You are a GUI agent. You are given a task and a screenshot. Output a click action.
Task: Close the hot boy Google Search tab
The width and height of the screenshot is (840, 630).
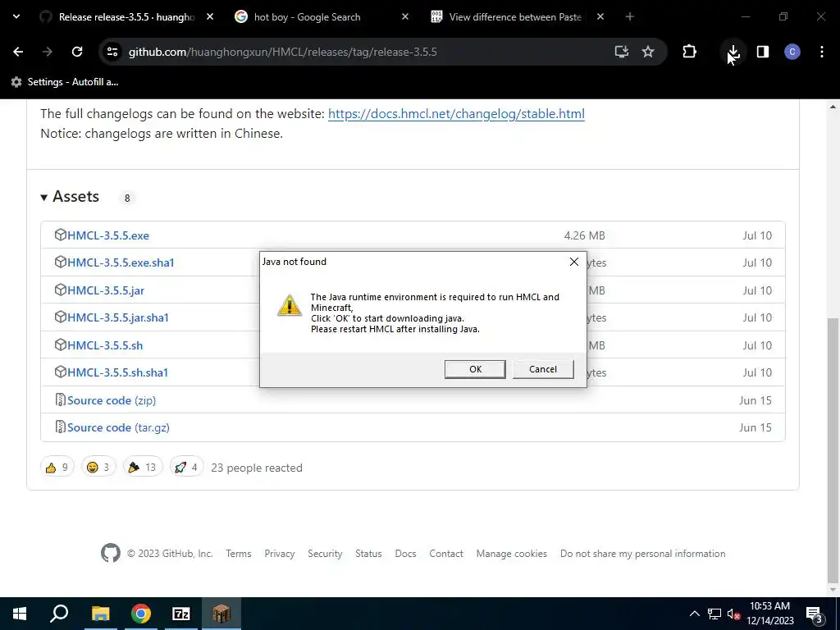[405, 16]
